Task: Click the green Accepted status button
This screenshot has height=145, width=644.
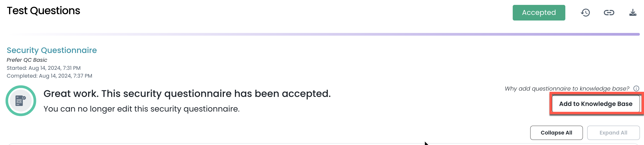Action: coord(539,12)
